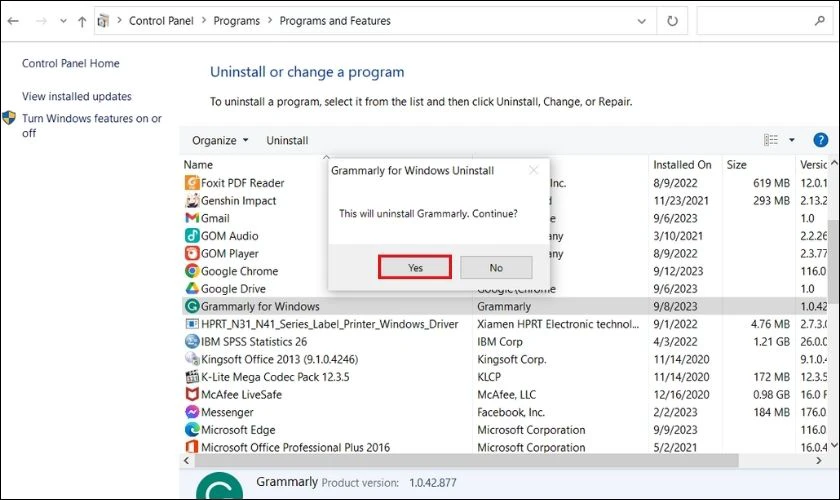Click the change view layout icon
840x500 pixels.
pos(771,140)
